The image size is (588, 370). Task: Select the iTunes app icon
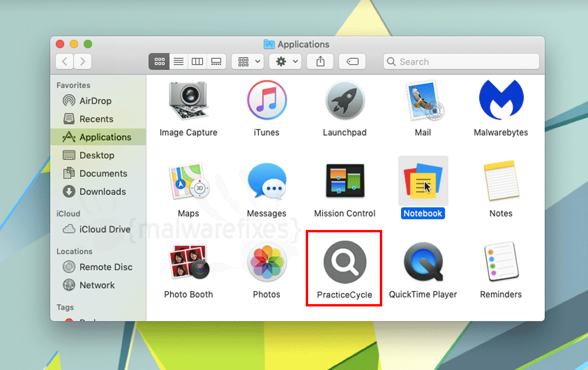266,100
